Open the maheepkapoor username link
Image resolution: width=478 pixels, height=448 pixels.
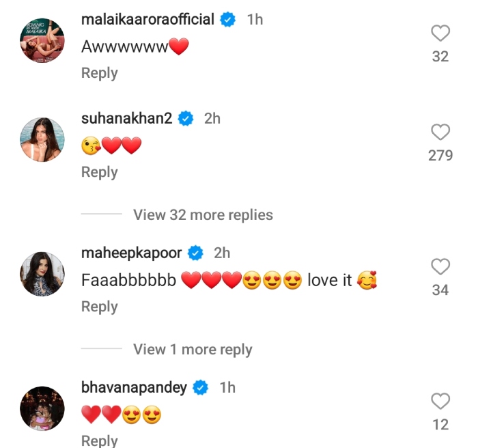point(131,253)
